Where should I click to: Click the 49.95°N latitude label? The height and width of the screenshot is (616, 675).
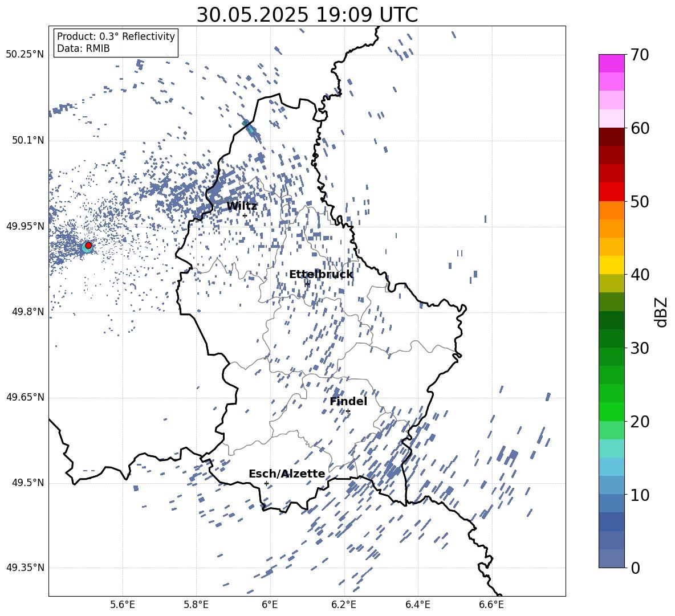[25, 226]
